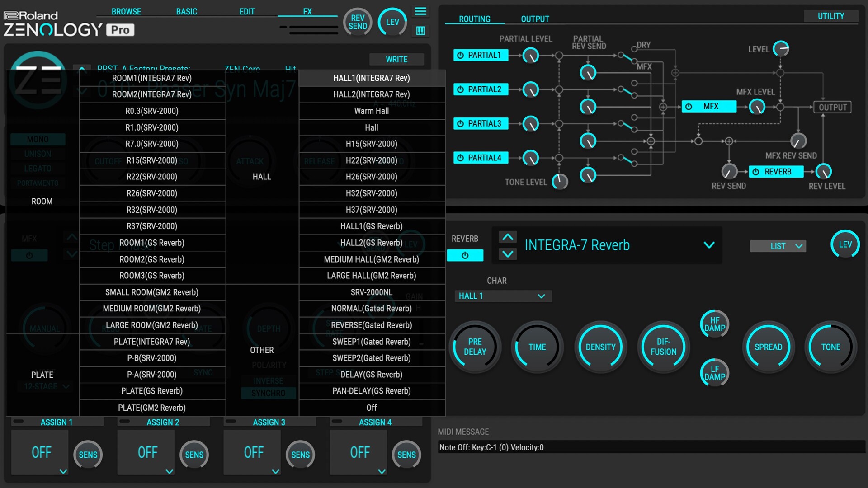Adjust the TONE LEVEL knob
The height and width of the screenshot is (488, 868).
click(x=560, y=182)
